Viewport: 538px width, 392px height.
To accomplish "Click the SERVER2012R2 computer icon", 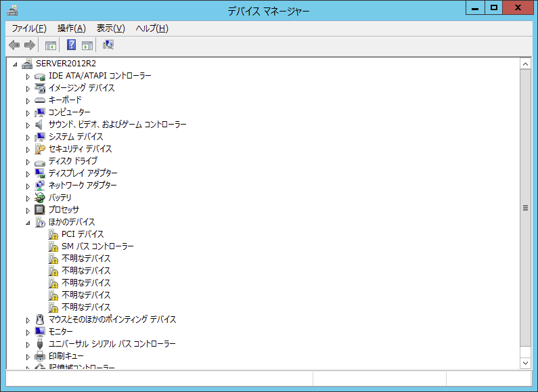I will (x=27, y=64).
